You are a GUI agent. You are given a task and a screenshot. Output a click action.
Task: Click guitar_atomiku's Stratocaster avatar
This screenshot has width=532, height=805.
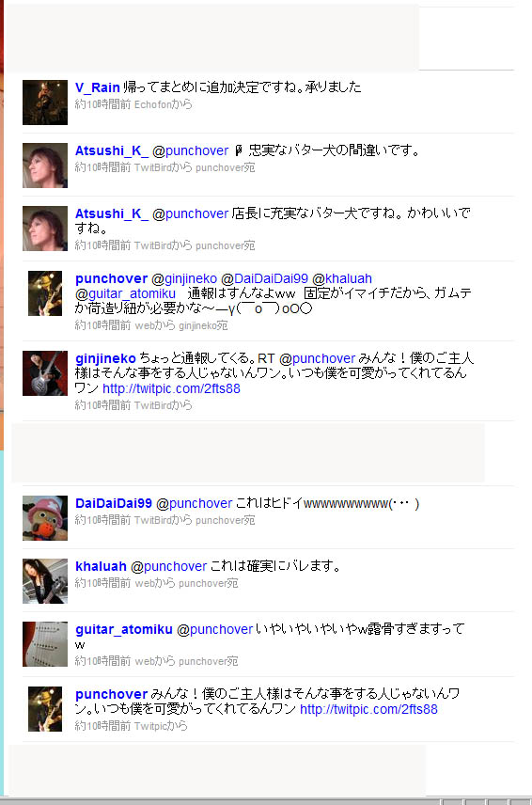pyautogui.click(x=45, y=644)
